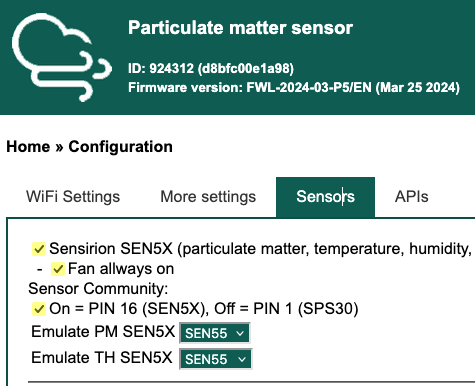
Task: Go to Home via breadcrumb link
Action: [x=28, y=147]
